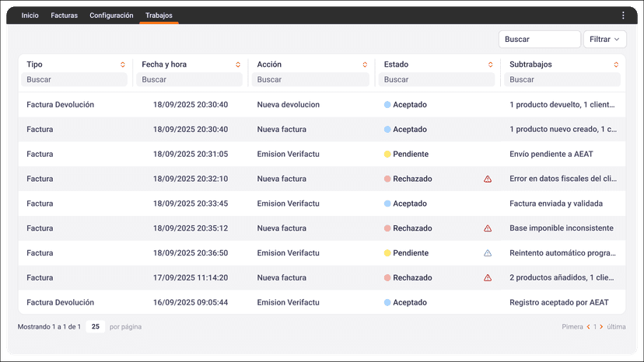Click Nueva devolucion action cell
The width and height of the screenshot is (644, 362).
(x=289, y=105)
